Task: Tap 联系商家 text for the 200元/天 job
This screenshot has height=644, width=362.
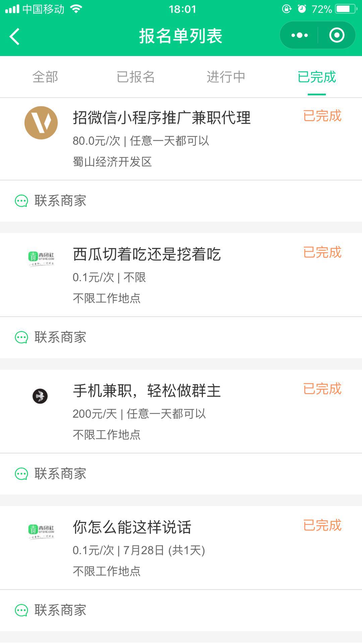Action: [x=60, y=474]
